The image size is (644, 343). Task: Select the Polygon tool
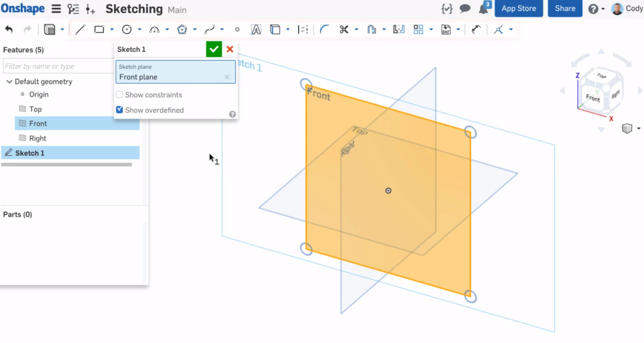point(182,30)
